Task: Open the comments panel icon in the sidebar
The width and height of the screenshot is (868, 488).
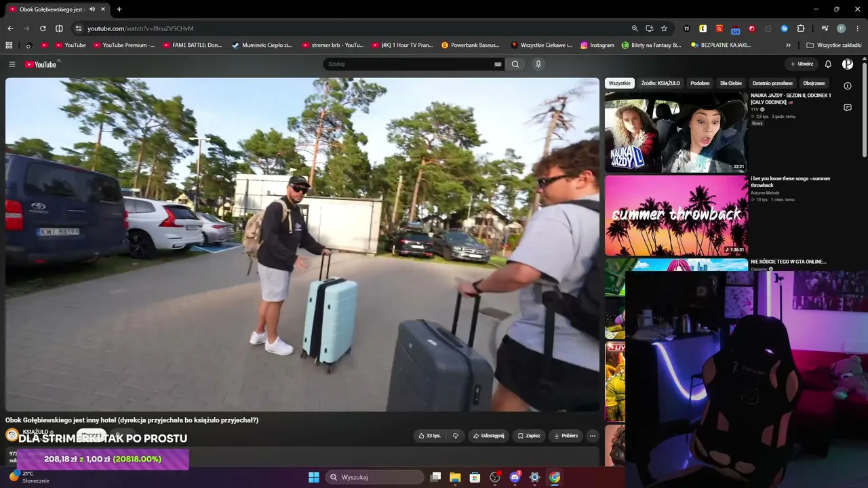Action: pyautogui.click(x=848, y=108)
